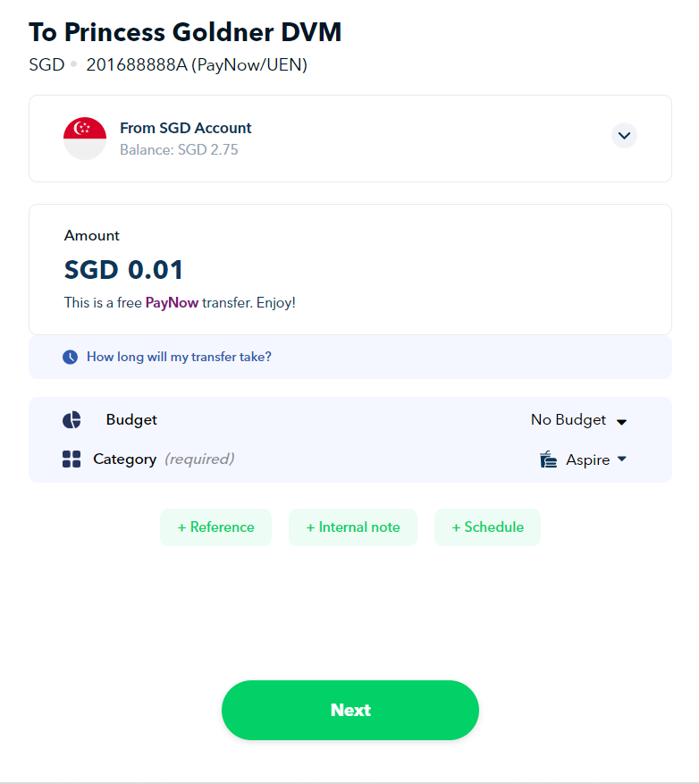Open the No Budget dropdown
This screenshot has height=784, width=699.
click(578, 419)
